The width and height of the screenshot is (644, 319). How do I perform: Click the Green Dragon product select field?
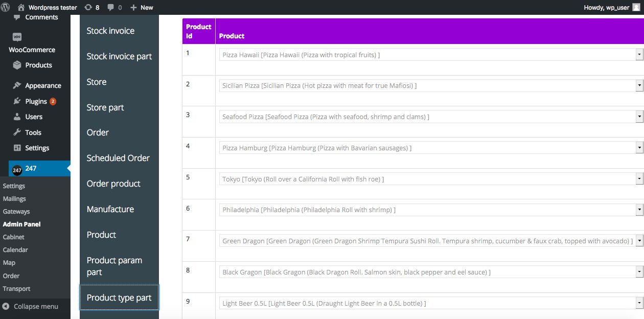coord(431,241)
